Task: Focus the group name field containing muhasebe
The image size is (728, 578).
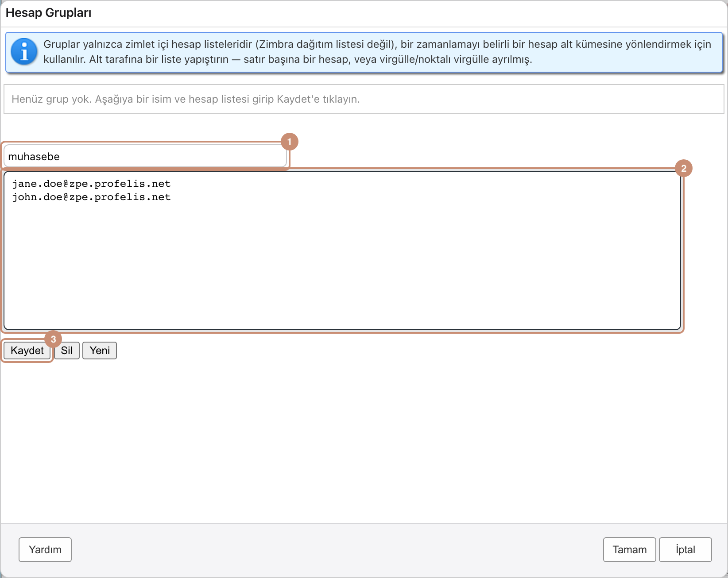Action: coord(145,156)
